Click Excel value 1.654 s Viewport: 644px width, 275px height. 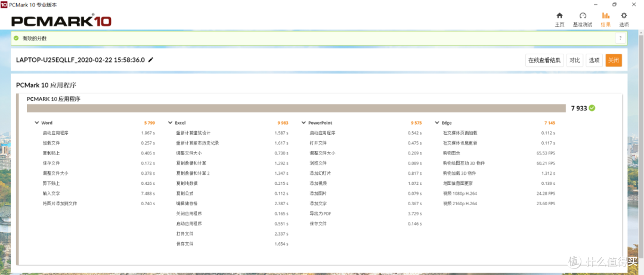[x=281, y=244]
